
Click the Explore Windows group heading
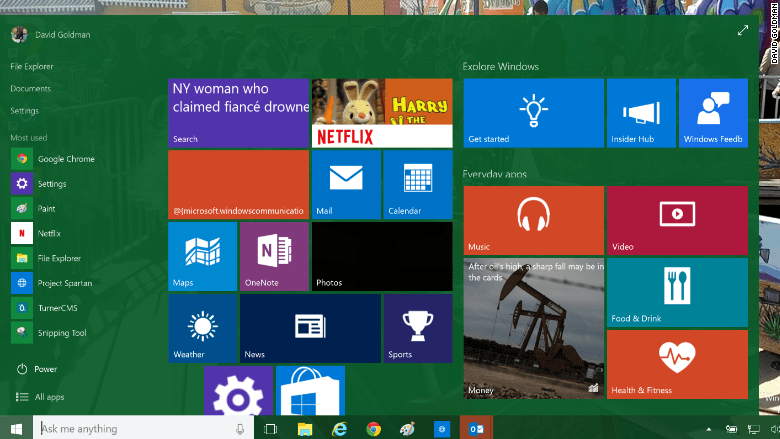click(x=500, y=67)
